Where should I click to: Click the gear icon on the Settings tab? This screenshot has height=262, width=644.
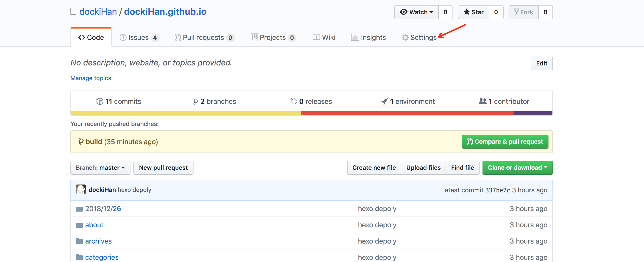405,37
